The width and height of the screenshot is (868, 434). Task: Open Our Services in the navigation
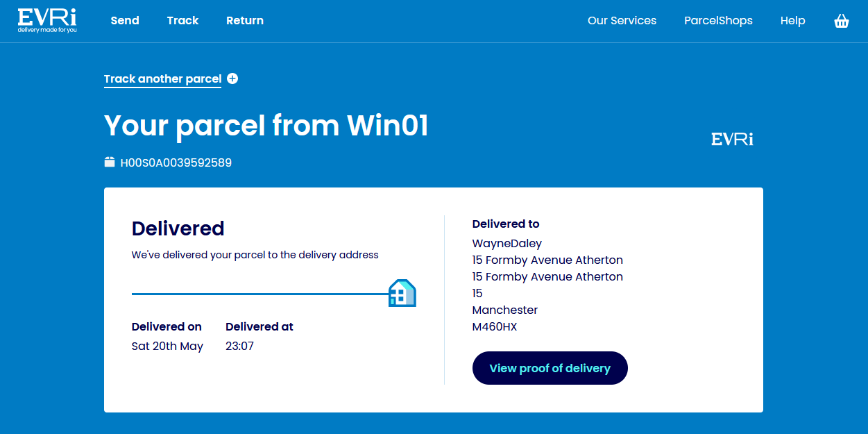point(622,21)
